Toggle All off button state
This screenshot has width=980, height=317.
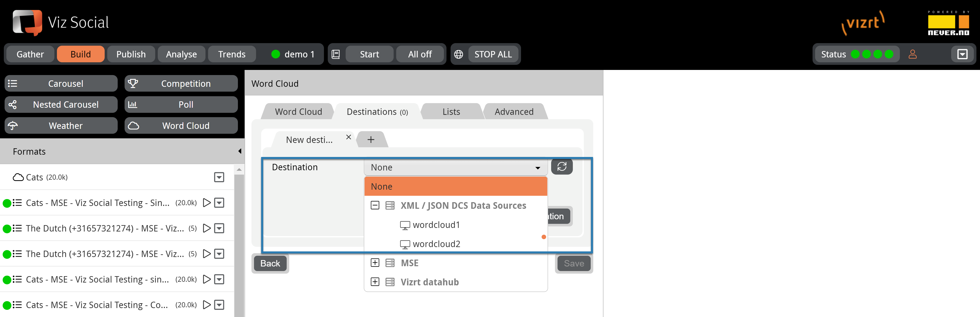click(x=420, y=54)
